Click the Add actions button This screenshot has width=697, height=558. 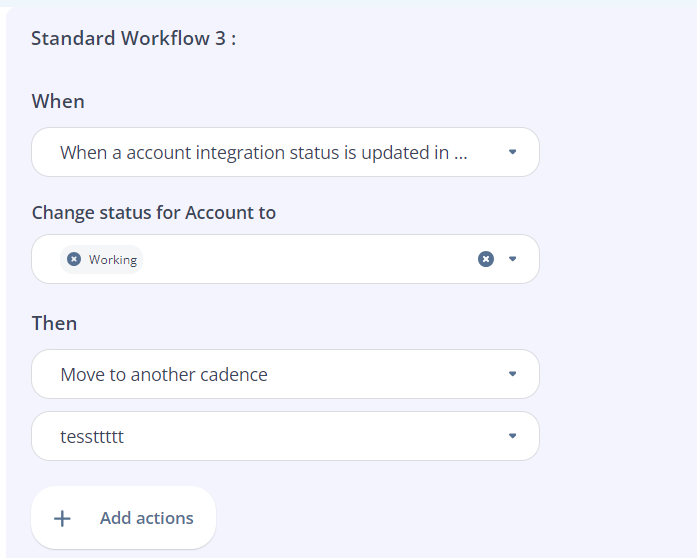tap(124, 518)
